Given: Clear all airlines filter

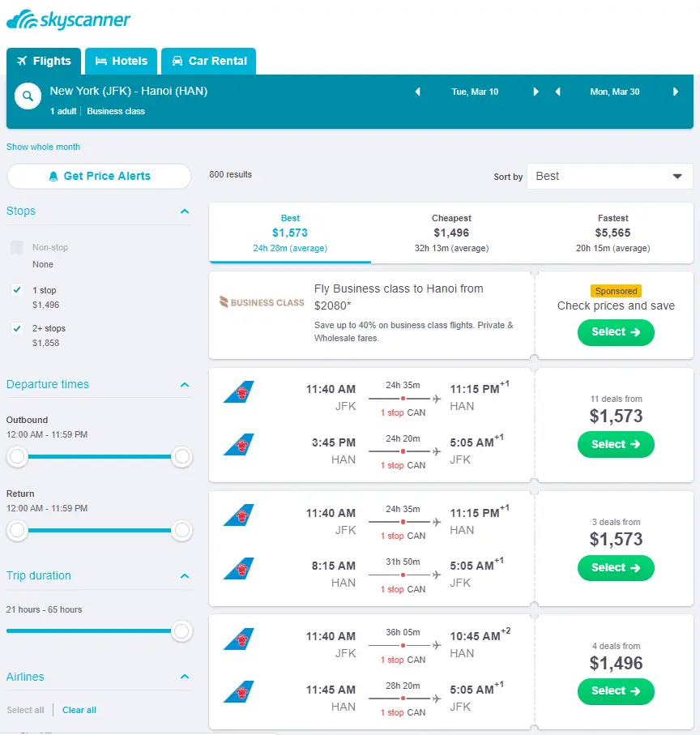Looking at the screenshot, I should point(79,710).
